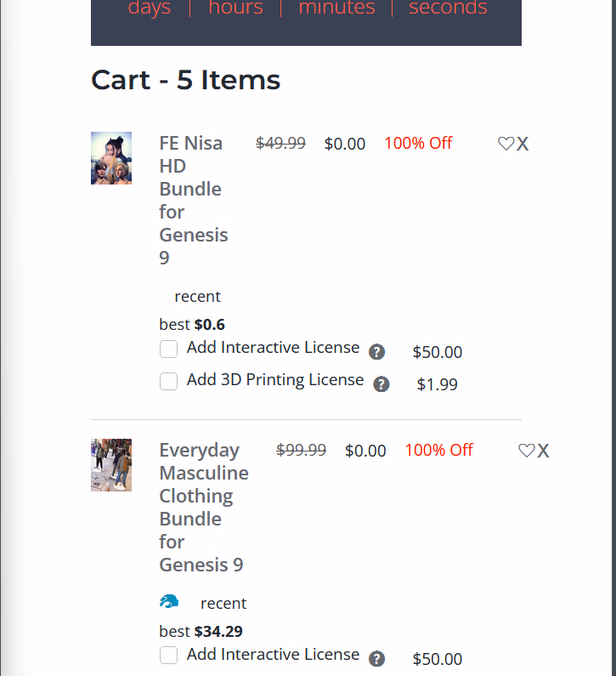Click the heart wishlist icon for FE Nisa
Viewport: 616px width, 676px height.
(506, 144)
